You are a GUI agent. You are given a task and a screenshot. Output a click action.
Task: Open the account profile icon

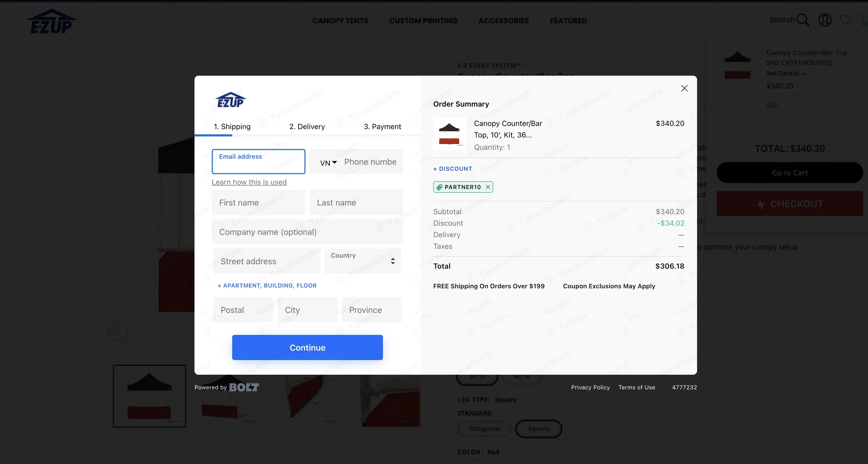(x=825, y=20)
